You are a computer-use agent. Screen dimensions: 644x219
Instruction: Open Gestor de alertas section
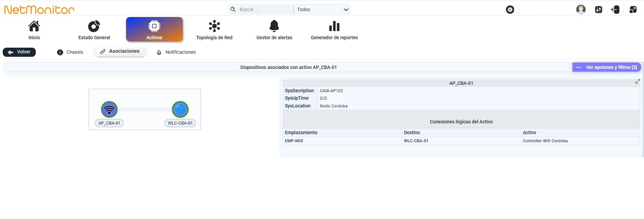274,30
